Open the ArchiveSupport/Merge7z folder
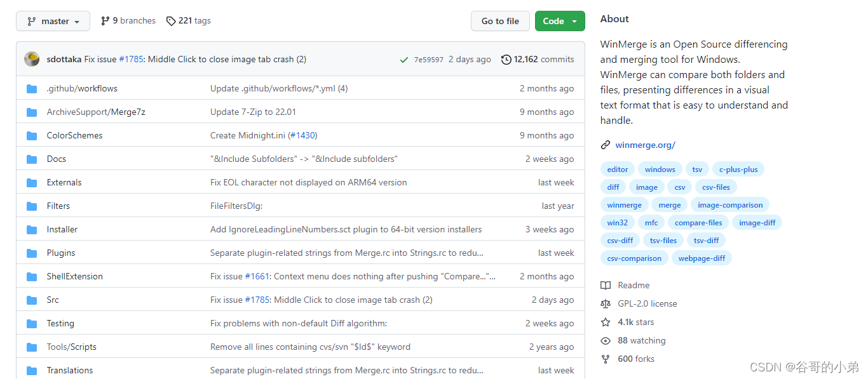Viewport: 868px width, 379px height. tap(96, 112)
